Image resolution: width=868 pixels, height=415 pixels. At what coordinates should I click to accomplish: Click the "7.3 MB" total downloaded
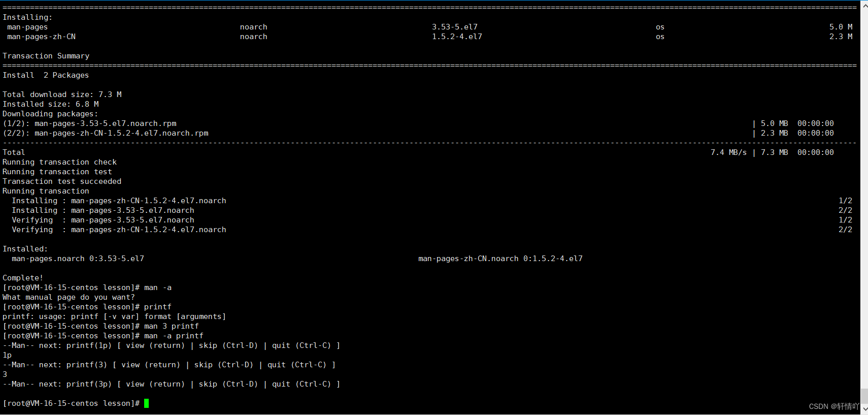click(774, 152)
